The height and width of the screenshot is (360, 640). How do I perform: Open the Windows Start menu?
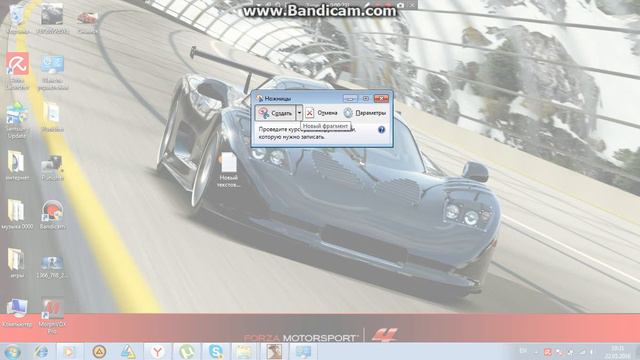pyautogui.click(x=12, y=351)
